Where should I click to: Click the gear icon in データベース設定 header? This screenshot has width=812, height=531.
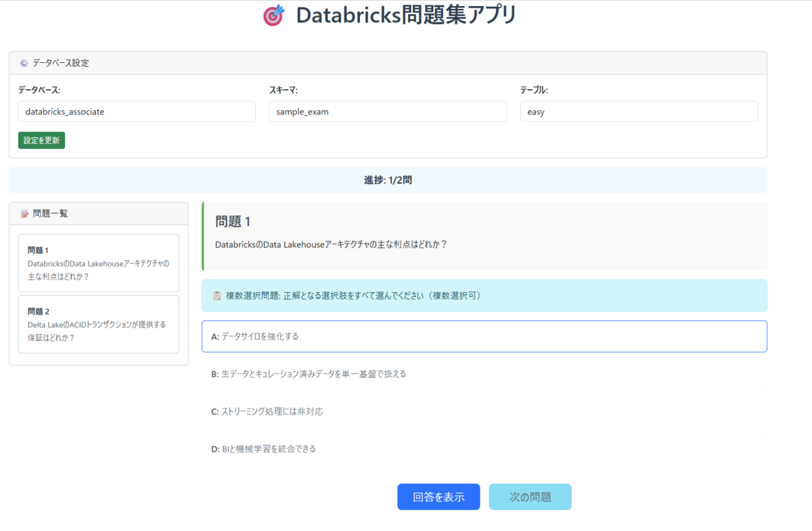click(24, 63)
